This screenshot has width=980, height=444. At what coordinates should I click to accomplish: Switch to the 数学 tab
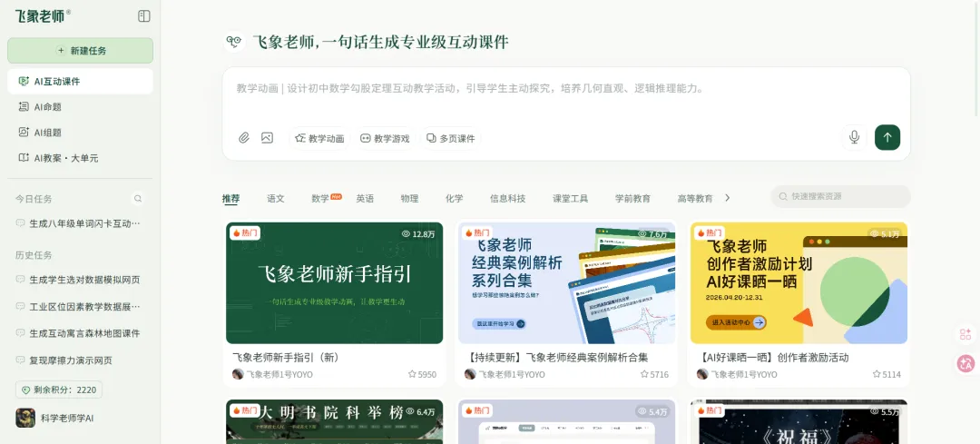(x=320, y=198)
